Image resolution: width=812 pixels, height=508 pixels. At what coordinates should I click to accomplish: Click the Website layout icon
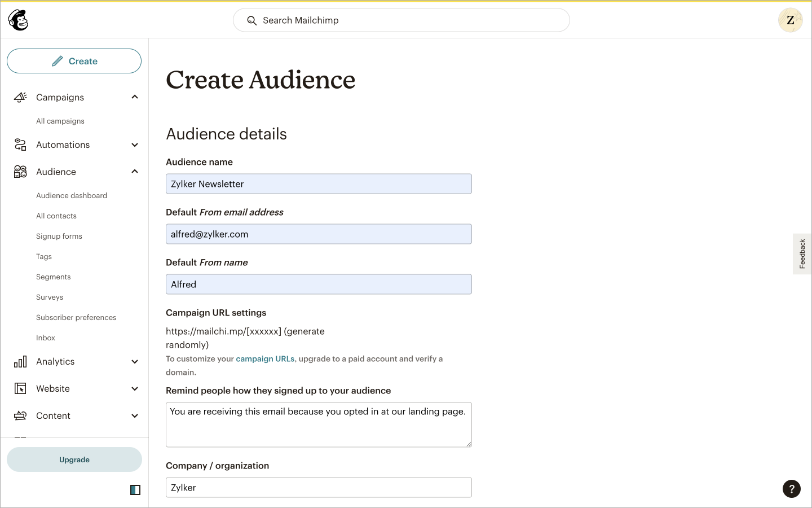coord(20,388)
